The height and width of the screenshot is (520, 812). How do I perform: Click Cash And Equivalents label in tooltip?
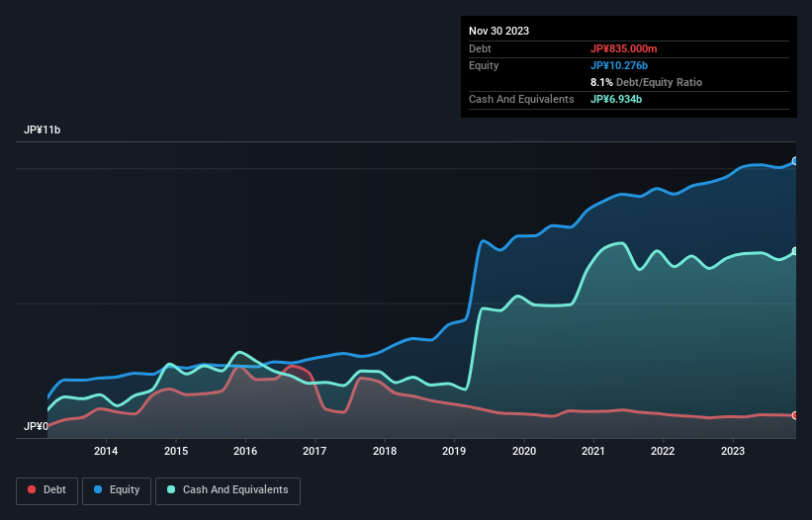point(521,99)
